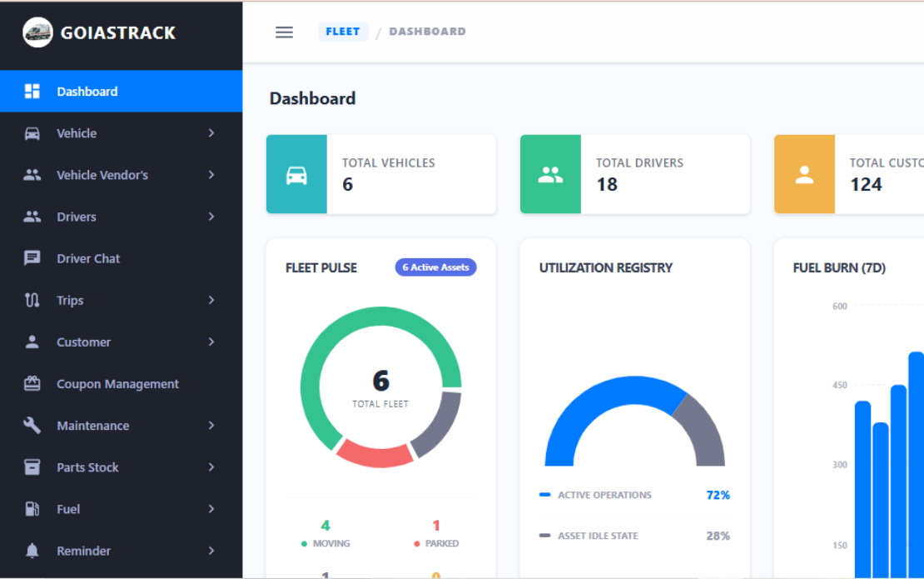Image resolution: width=924 pixels, height=579 pixels.
Task: Select the Vehicle menu label
Action: coord(77,133)
